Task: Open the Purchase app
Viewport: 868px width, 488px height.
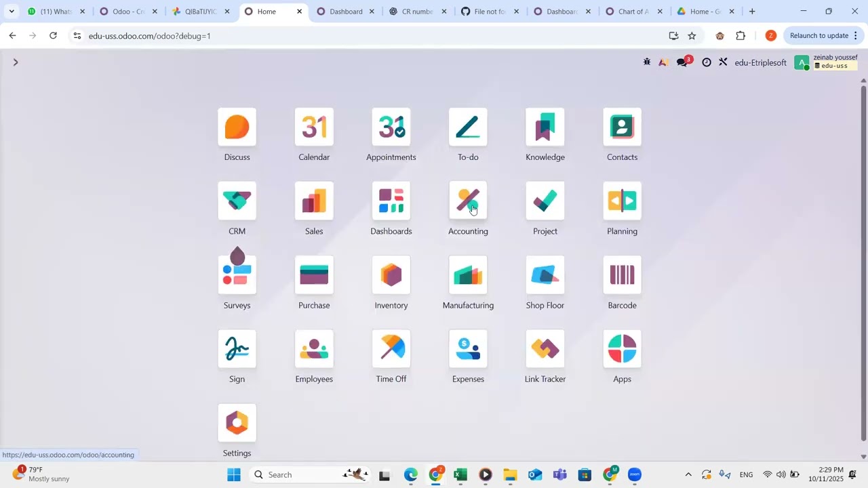Action: coord(314,275)
